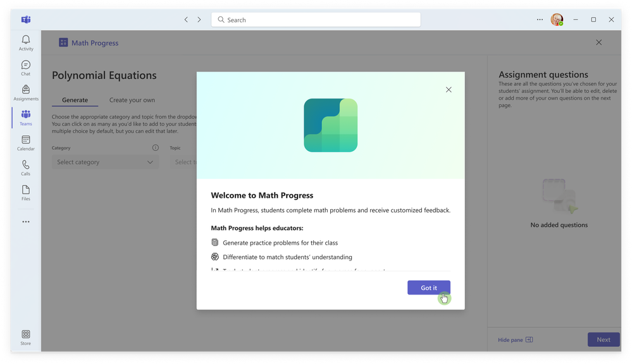
Task: Open Assignments in the left rail
Action: pos(26,93)
